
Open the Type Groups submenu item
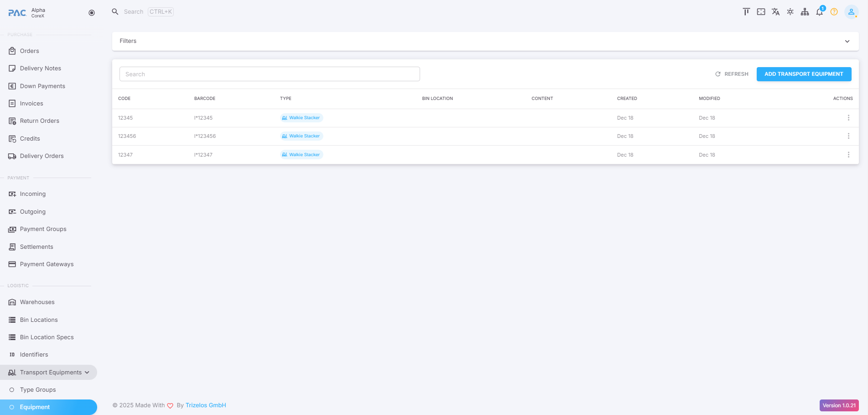pyautogui.click(x=38, y=389)
